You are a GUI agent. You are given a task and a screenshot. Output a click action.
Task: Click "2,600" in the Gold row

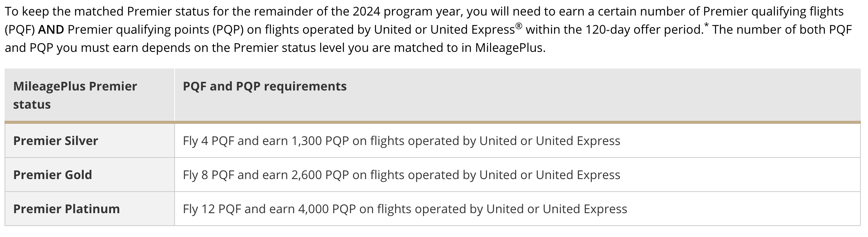coord(306,175)
